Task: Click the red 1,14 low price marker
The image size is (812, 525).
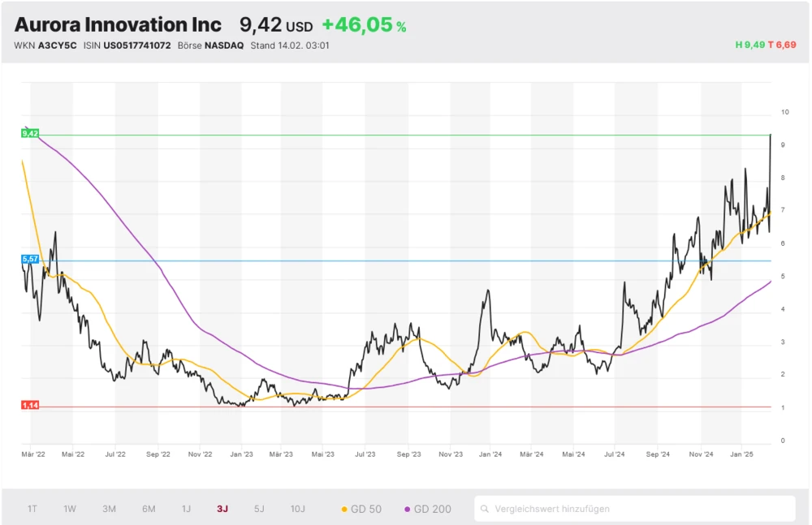Action: click(30, 404)
